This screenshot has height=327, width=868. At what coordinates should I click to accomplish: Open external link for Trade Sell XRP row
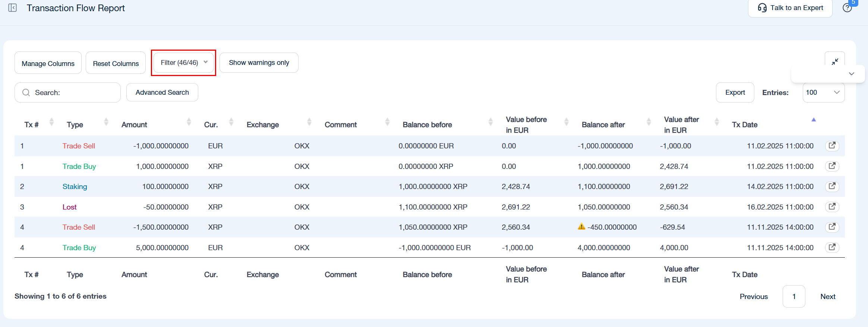[832, 227]
